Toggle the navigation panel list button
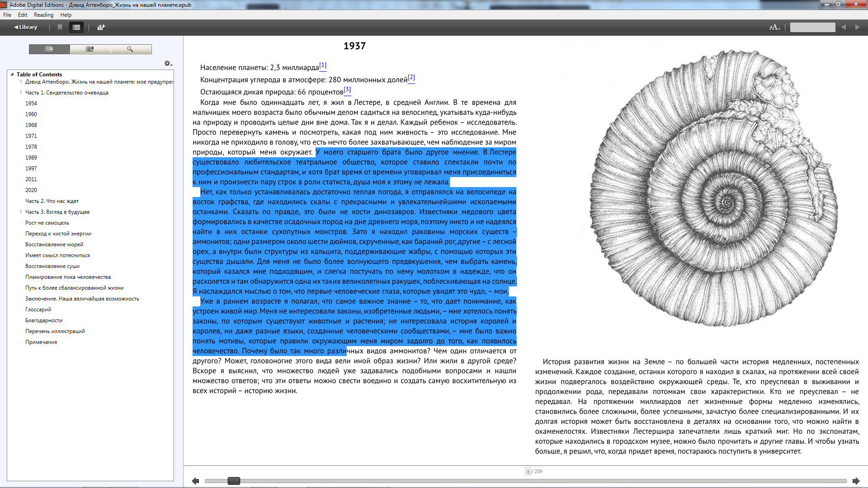Image resolution: width=868 pixels, height=488 pixels. click(76, 27)
